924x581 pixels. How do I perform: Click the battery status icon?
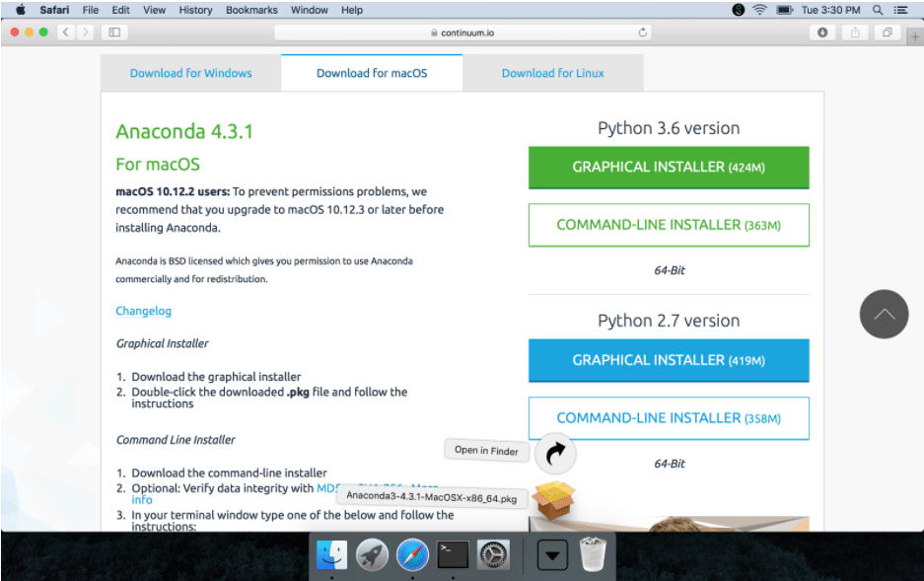click(784, 10)
